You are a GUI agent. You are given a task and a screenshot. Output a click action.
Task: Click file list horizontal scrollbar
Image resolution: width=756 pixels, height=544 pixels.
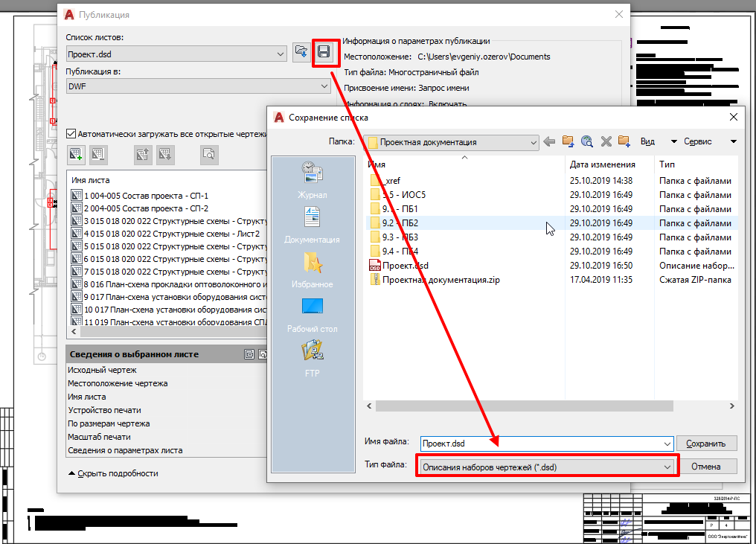point(524,406)
